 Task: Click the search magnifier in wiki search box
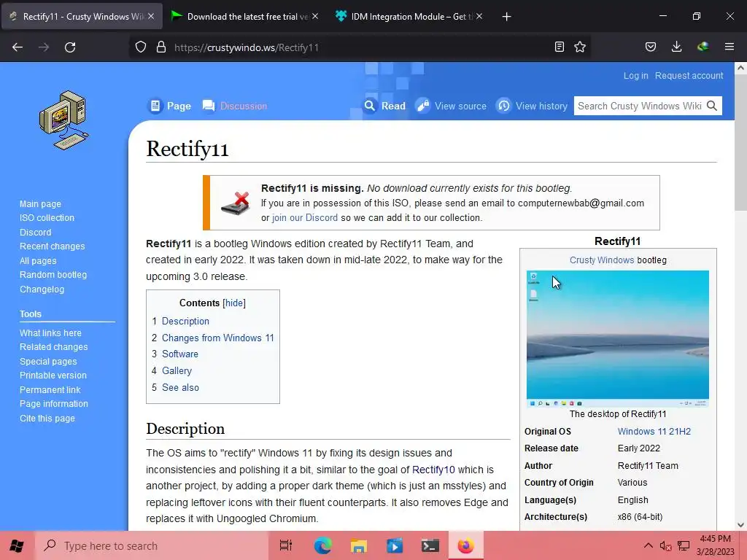point(712,106)
